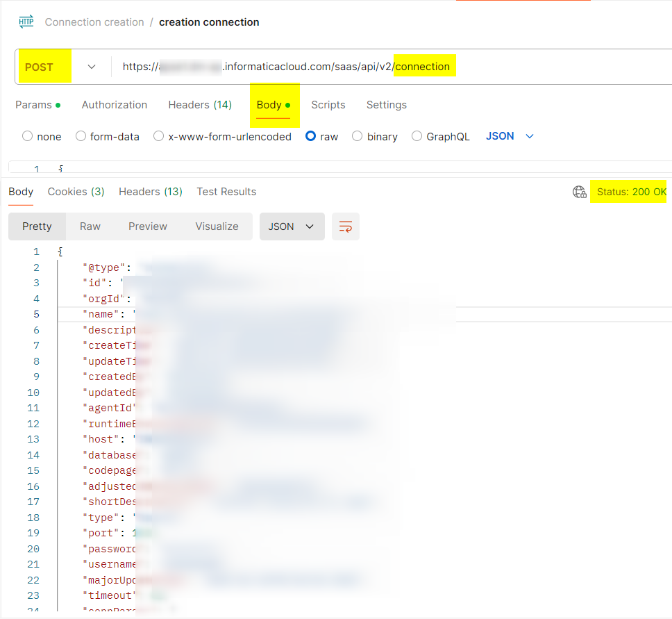The image size is (672, 619).
Task: Click the method dropdown chevron arrow
Action: (91, 67)
